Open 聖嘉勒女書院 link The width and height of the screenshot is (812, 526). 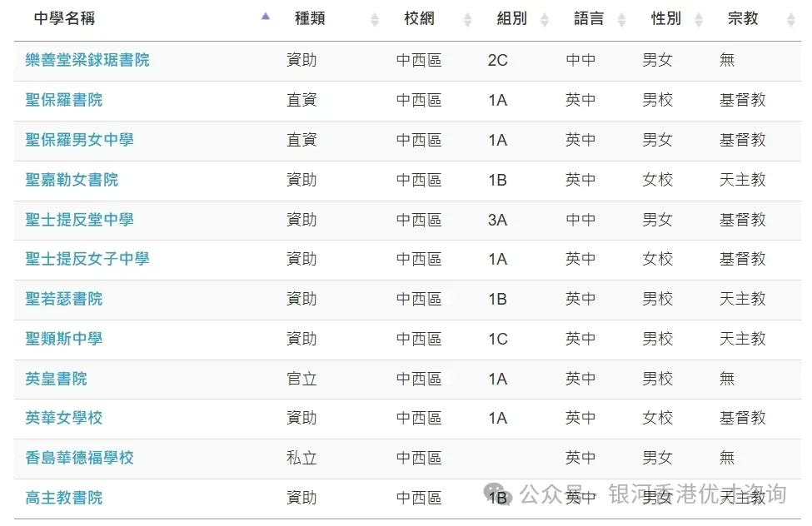click(x=72, y=180)
